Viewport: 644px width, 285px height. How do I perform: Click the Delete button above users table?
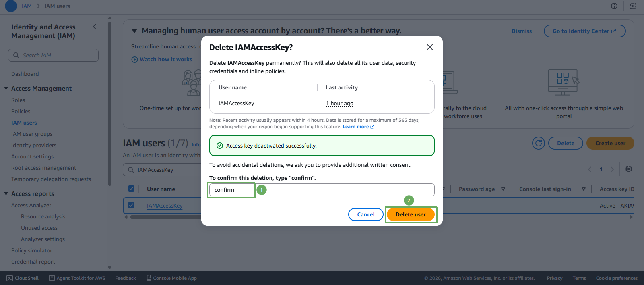[566, 143]
